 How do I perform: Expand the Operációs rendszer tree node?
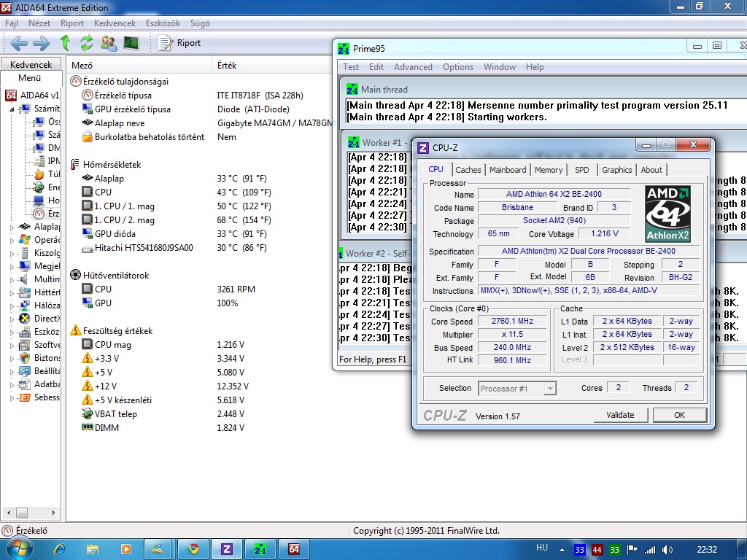tap(12, 241)
